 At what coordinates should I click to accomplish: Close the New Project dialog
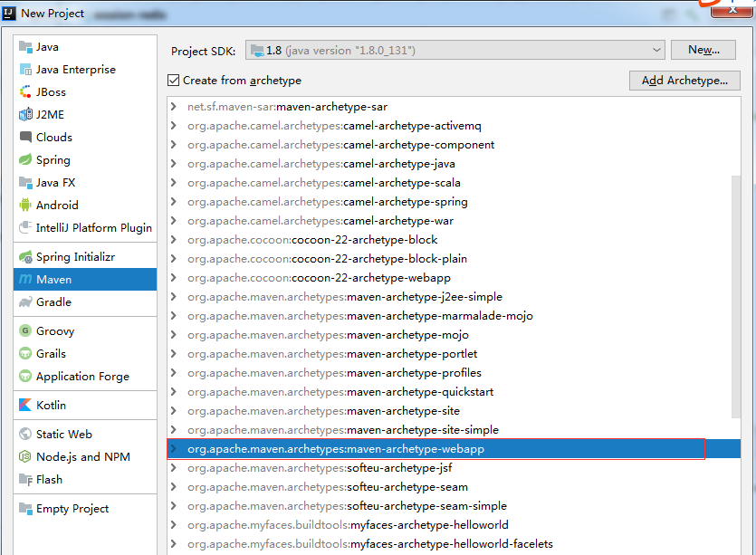[732, 10]
